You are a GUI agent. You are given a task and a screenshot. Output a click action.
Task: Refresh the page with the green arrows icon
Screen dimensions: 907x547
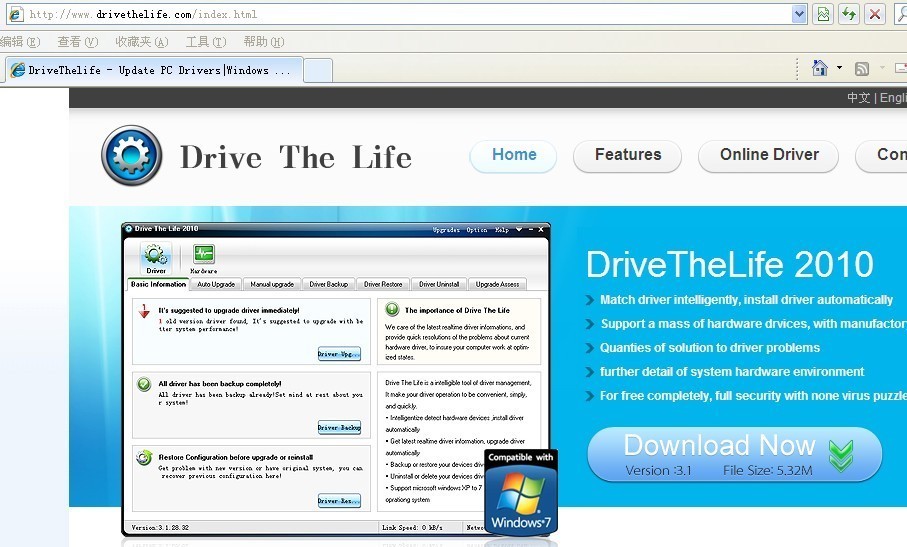[849, 14]
